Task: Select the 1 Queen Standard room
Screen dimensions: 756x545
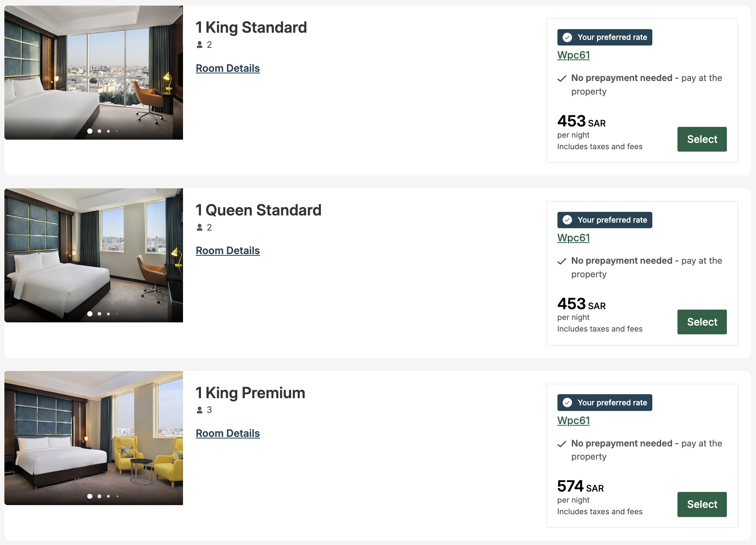Action: pyautogui.click(x=702, y=322)
